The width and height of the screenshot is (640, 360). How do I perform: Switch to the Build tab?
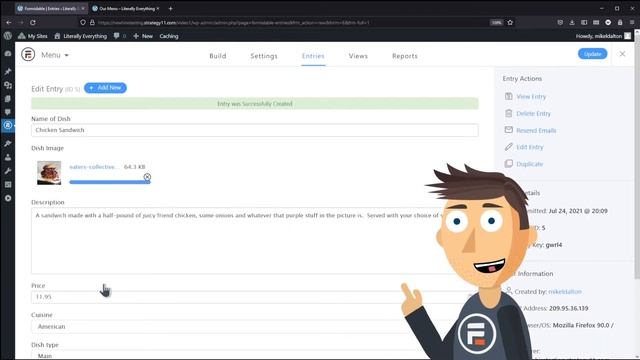(218, 56)
